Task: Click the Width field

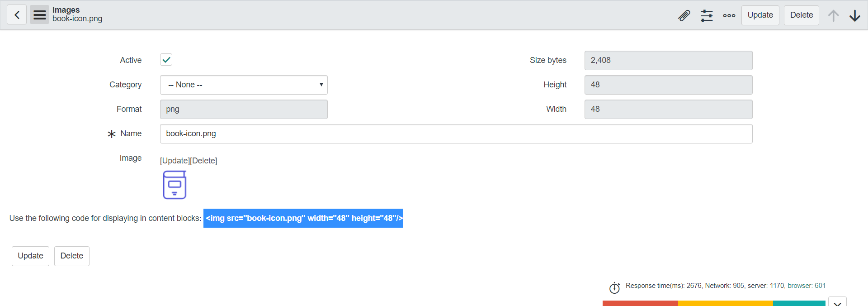Action: point(668,109)
